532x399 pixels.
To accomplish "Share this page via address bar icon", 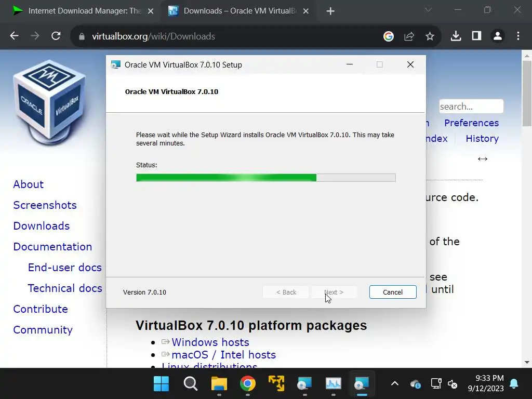I will tap(409, 36).
